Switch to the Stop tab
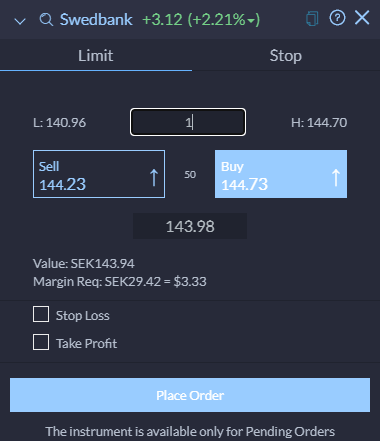Image resolution: width=380 pixels, height=441 pixels. click(x=286, y=55)
